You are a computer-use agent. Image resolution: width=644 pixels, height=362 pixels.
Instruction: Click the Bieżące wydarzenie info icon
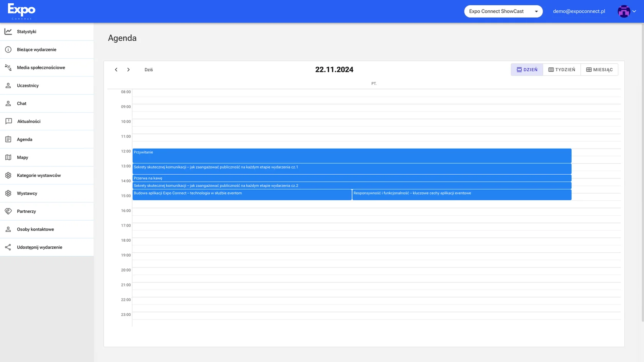[x=8, y=49]
